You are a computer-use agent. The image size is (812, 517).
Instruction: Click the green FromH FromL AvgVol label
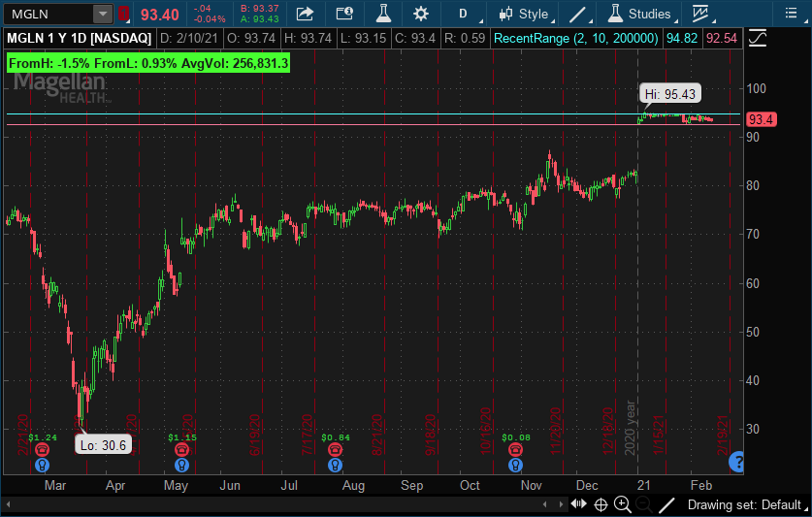tap(148, 63)
